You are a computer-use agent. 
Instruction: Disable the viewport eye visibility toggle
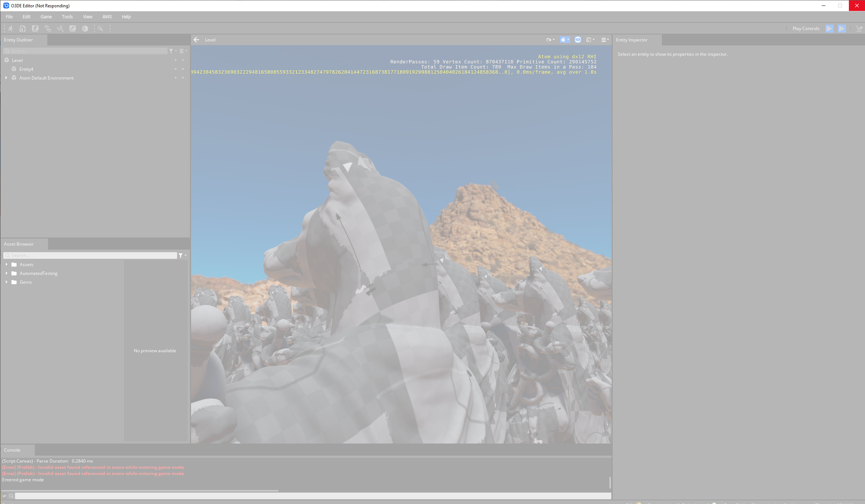578,40
